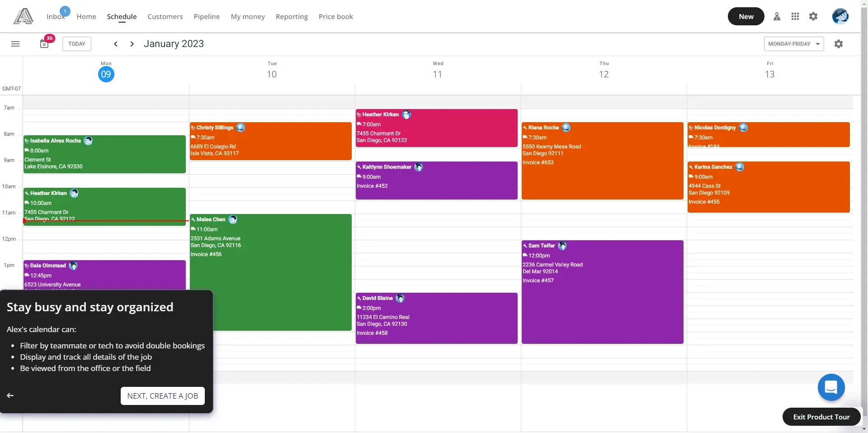Navigate to the next week chevron

click(x=132, y=43)
